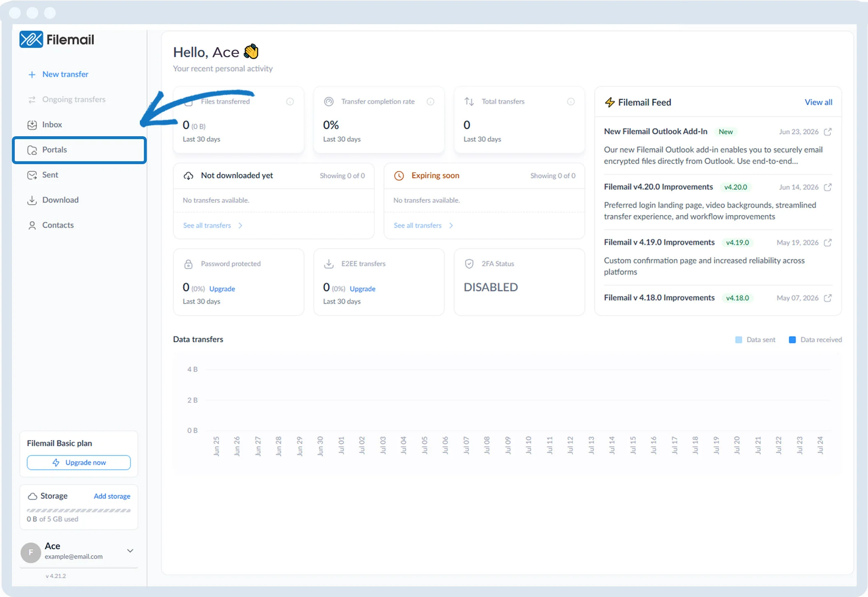
Task: Click the gauge icon for Transfer completion rate
Action: [x=329, y=101]
